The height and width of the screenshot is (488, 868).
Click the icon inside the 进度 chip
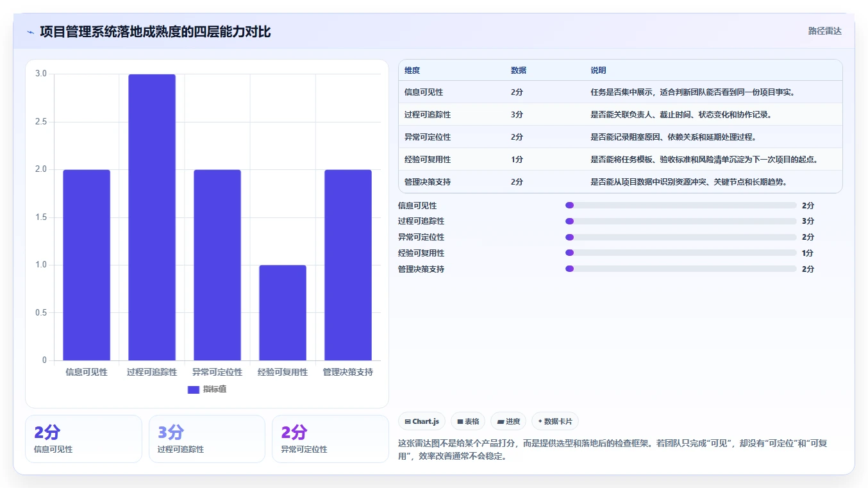pyautogui.click(x=501, y=422)
